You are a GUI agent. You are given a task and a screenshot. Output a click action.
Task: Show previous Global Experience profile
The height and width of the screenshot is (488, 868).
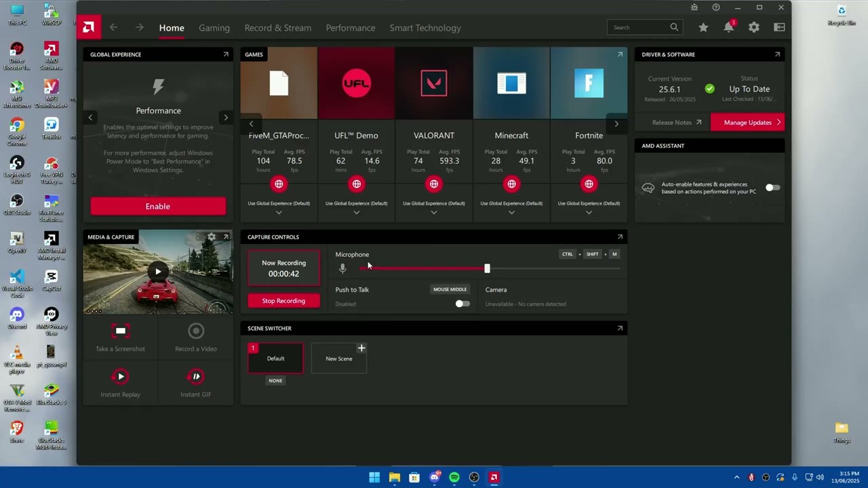(90, 117)
